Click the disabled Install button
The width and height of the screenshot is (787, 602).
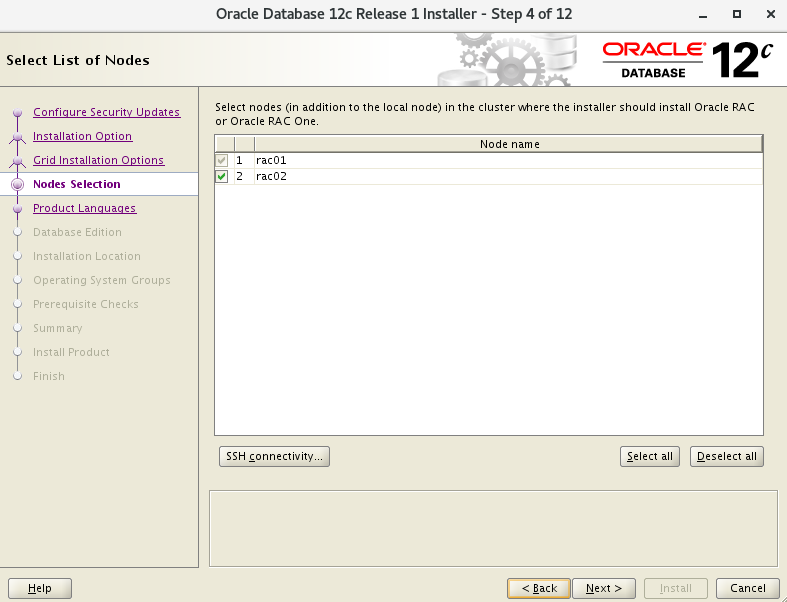pos(676,588)
